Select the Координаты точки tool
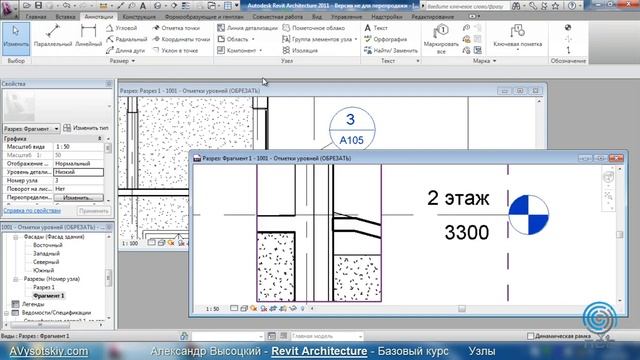Viewport: 640px width, 360px height. [181, 39]
